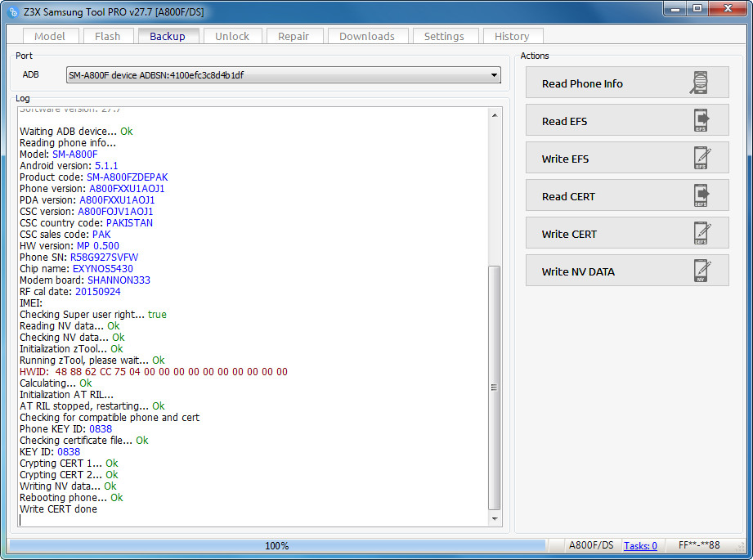
Task: Click the log scrollbar up arrow
Action: tap(494, 115)
